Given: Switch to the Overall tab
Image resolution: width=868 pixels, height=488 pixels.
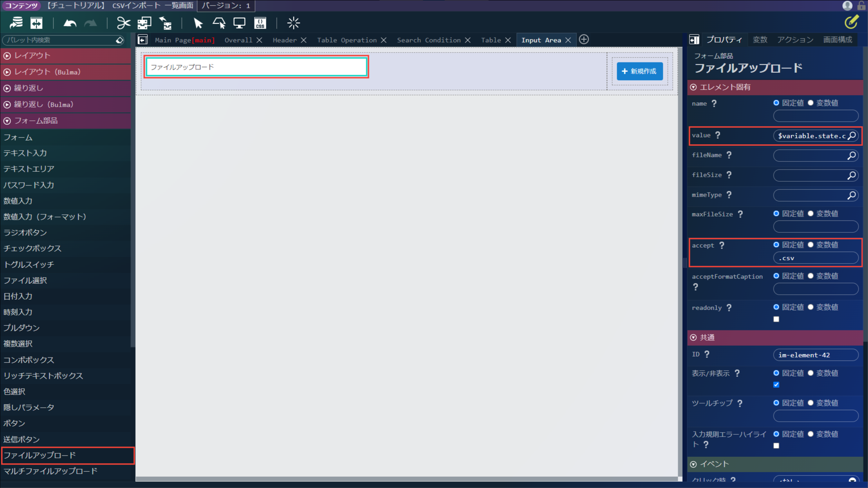Looking at the screenshot, I should tap(238, 40).
